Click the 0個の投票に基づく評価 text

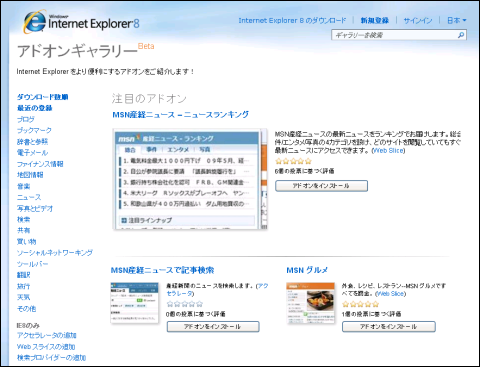click(196, 314)
